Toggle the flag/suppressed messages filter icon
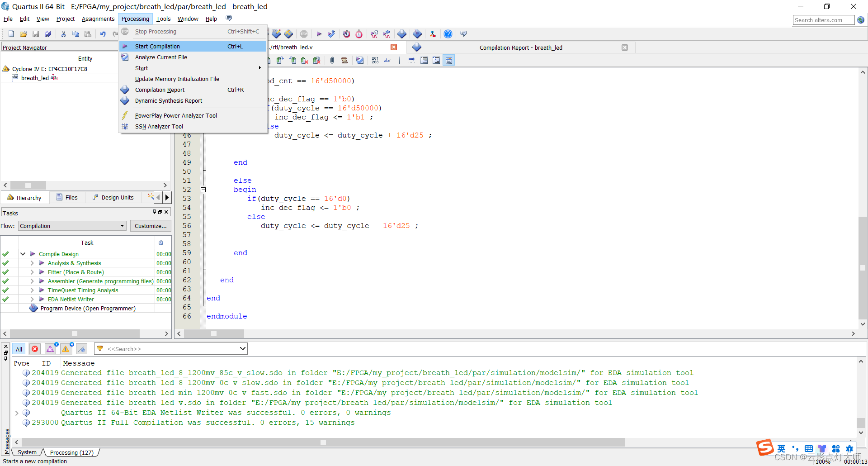The image size is (868, 466). [x=81, y=349]
